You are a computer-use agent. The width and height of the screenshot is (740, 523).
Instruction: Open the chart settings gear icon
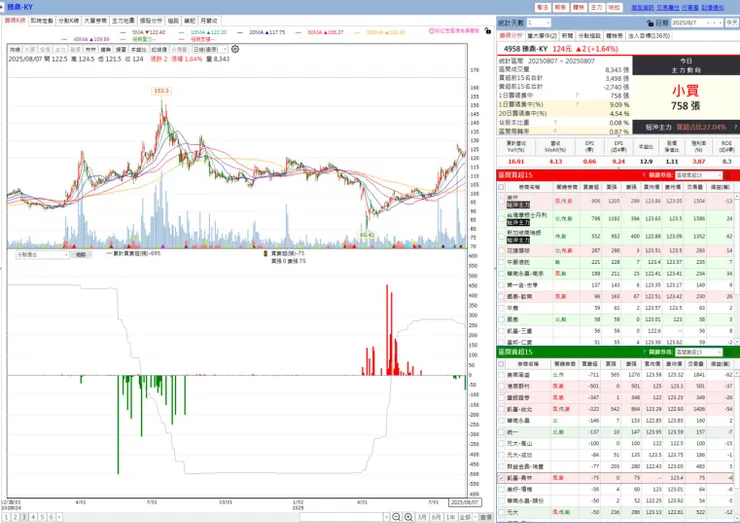pos(235,49)
